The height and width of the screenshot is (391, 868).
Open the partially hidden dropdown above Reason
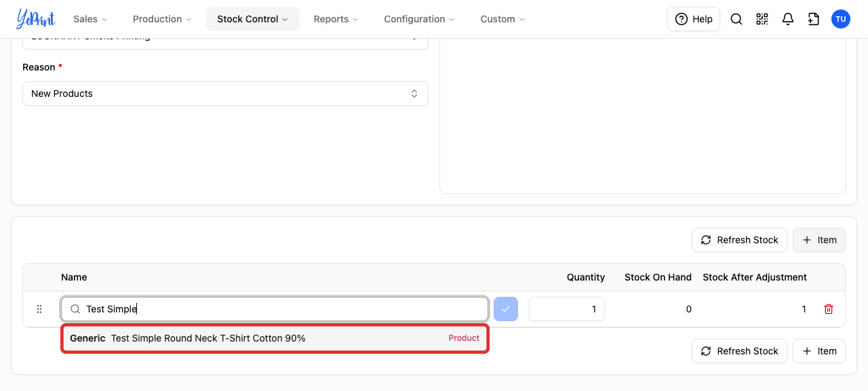[x=225, y=42]
